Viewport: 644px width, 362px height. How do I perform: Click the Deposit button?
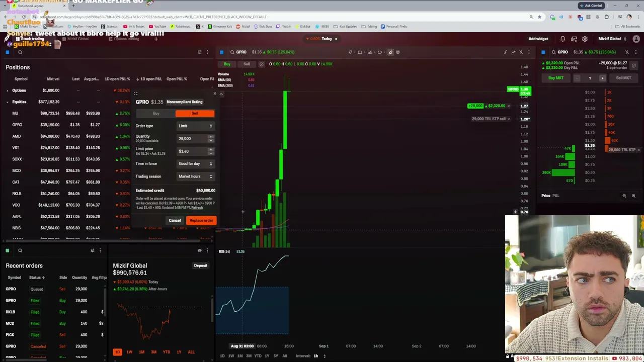[201, 266]
